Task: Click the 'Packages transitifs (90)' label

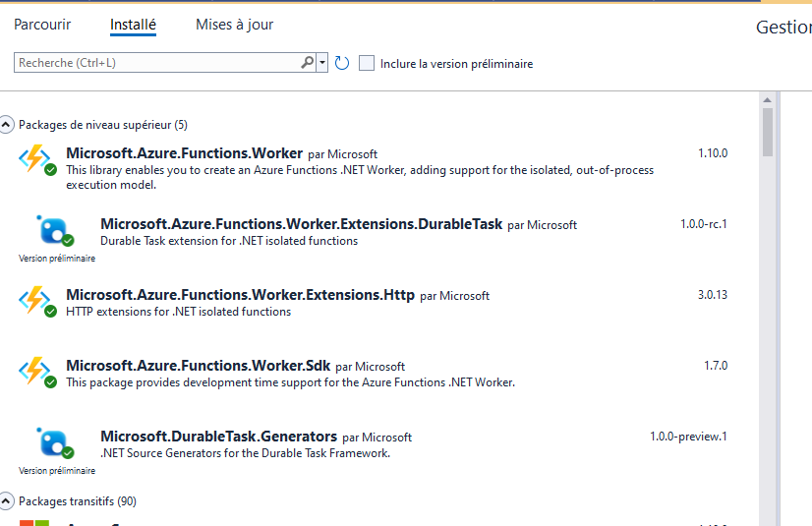Action: pos(78,501)
